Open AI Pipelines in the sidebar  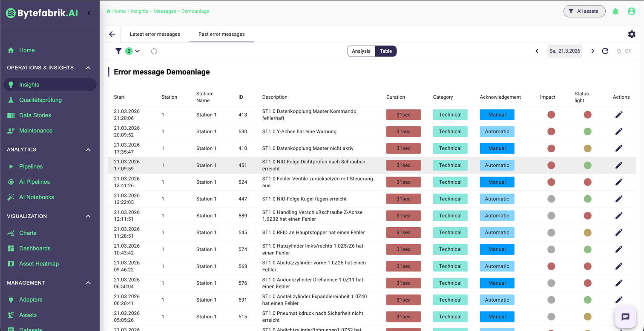(34, 182)
